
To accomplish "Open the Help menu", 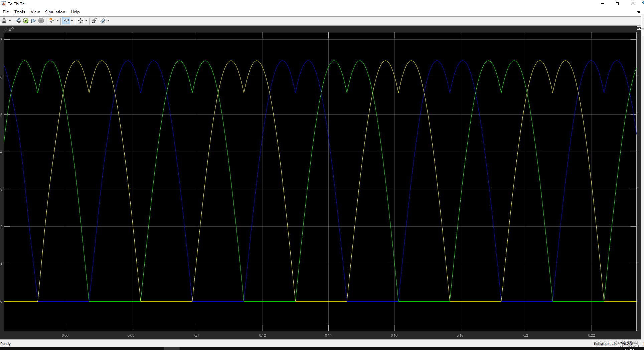I will click(75, 12).
